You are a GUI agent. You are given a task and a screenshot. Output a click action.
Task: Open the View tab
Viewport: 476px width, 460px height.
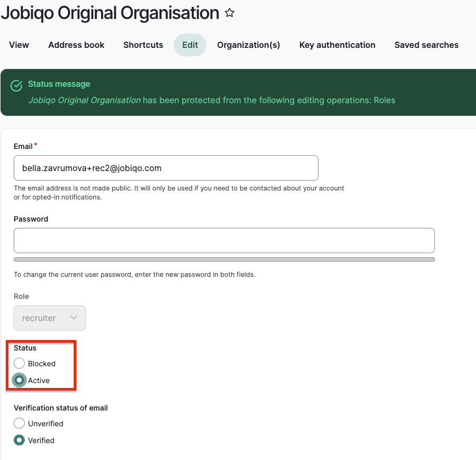click(x=19, y=45)
